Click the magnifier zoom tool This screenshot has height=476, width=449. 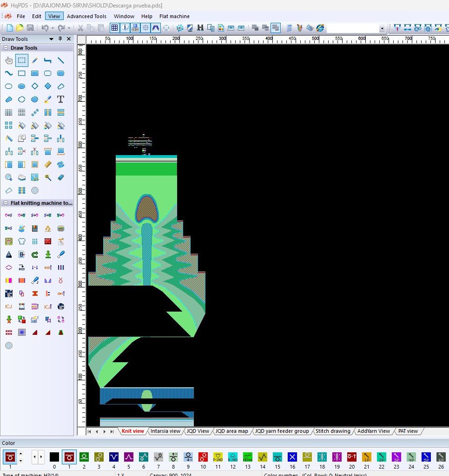(x=8, y=177)
